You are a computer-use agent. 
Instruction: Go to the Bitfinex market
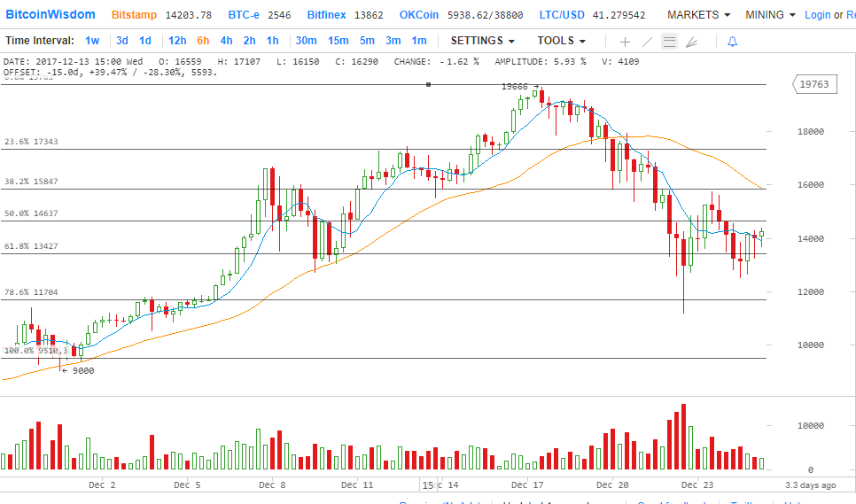coord(327,15)
